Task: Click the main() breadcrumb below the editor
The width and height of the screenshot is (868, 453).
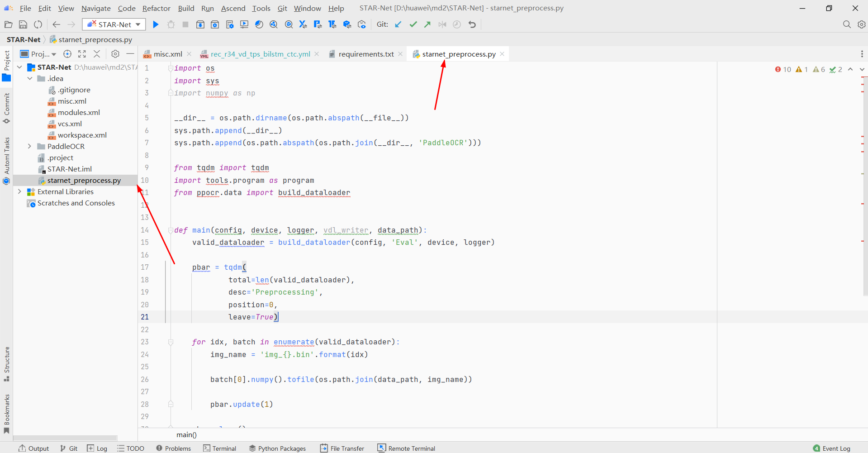Action: 186,435
